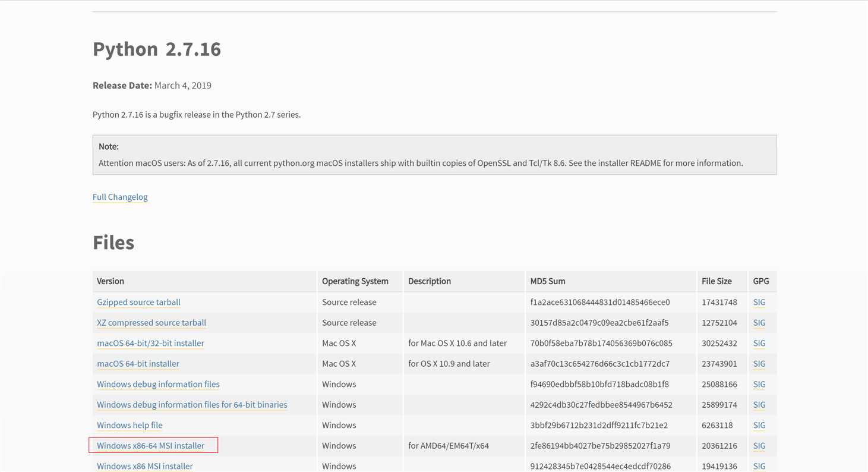Viewport: 868px width, 472px height.
Task: Click MD5 sum 70b0f58eba7b78b174056369b076c085
Action: [601, 343]
